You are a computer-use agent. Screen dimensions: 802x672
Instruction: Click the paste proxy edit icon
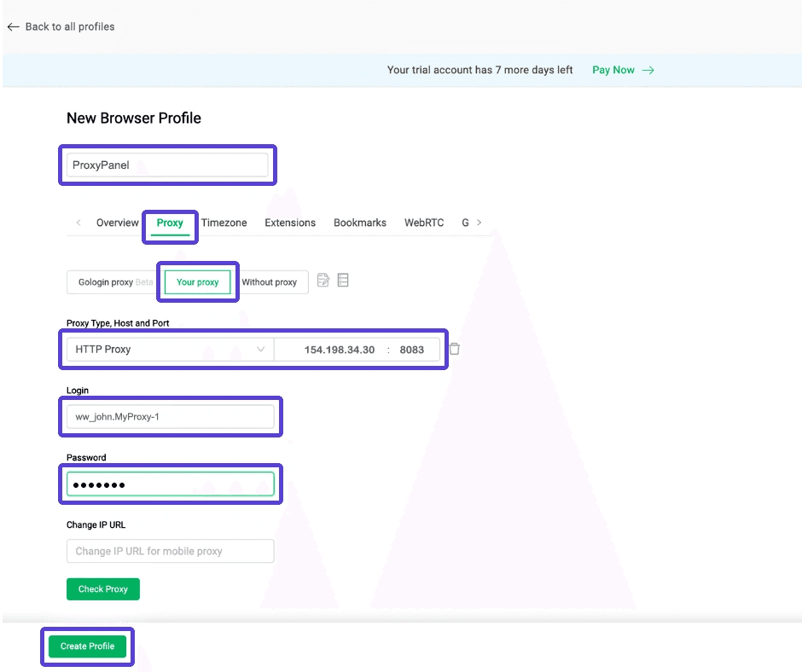click(x=323, y=281)
